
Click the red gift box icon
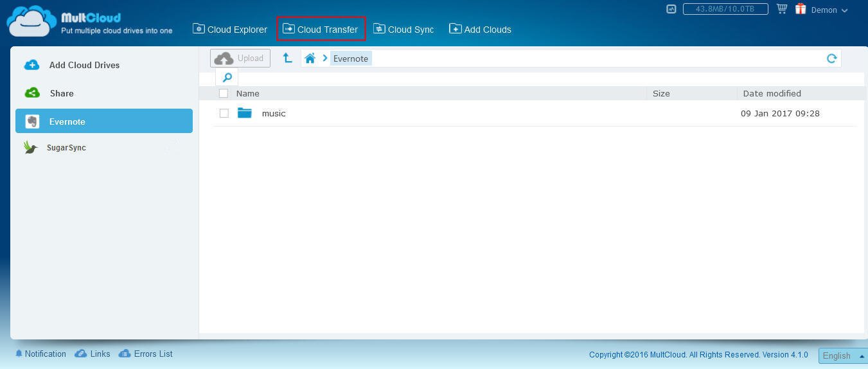click(x=801, y=9)
